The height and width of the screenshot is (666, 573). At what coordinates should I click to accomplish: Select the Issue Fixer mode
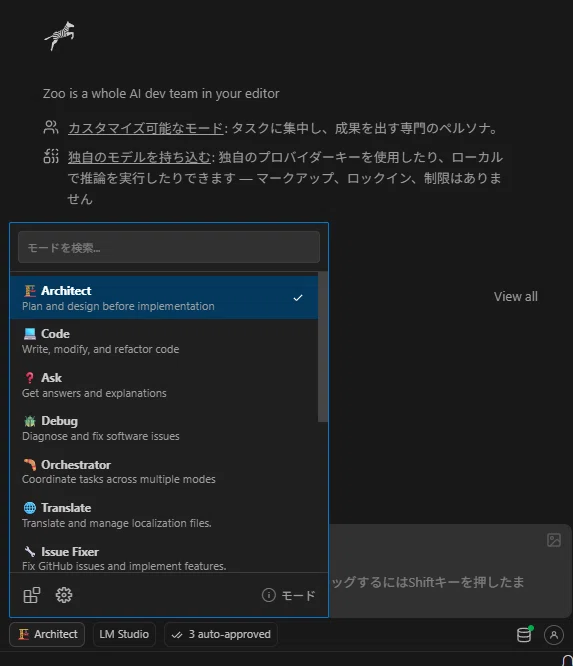pos(164,558)
